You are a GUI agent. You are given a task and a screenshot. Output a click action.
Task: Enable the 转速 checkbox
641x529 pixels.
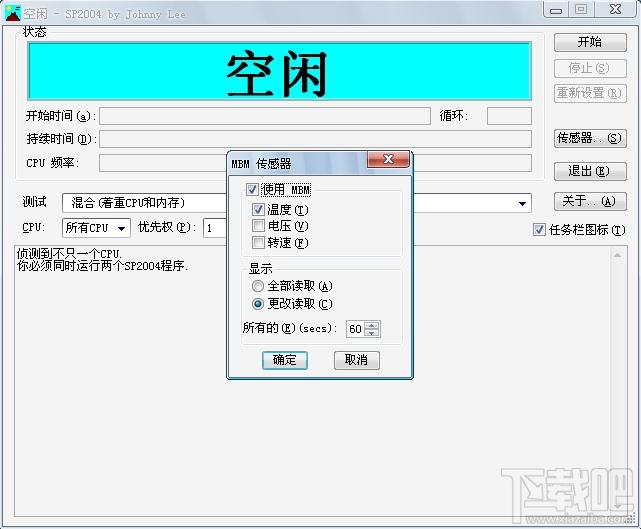click(x=258, y=242)
